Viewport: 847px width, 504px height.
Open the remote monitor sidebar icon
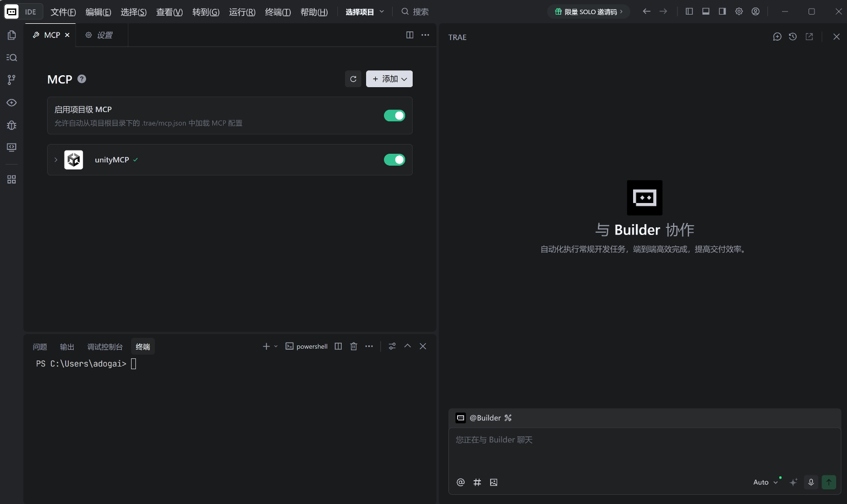pyautogui.click(x=11, y=147)
